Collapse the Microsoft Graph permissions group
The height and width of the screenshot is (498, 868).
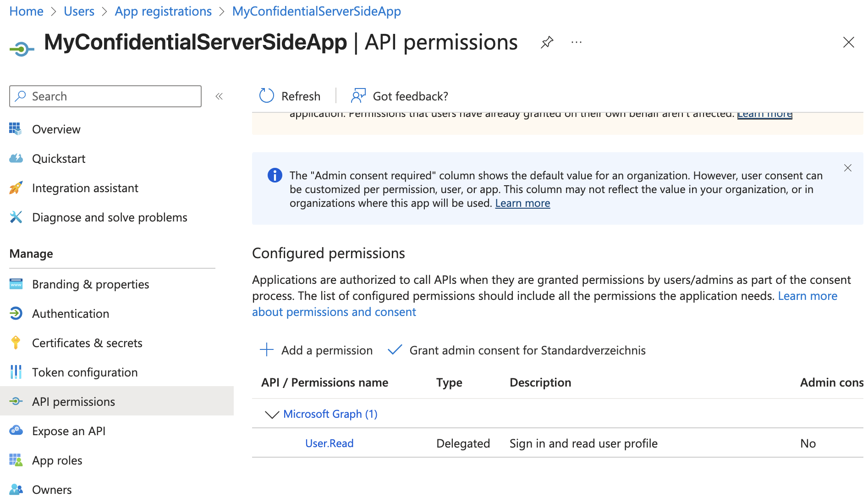(272, 415)
